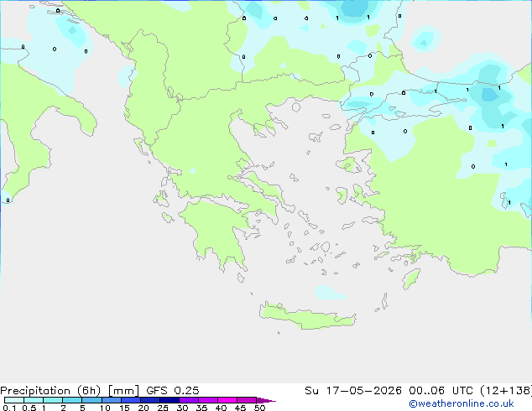Click the legend swatch between 0.5 and 1
532x411 pixels.
pos(34,400)
